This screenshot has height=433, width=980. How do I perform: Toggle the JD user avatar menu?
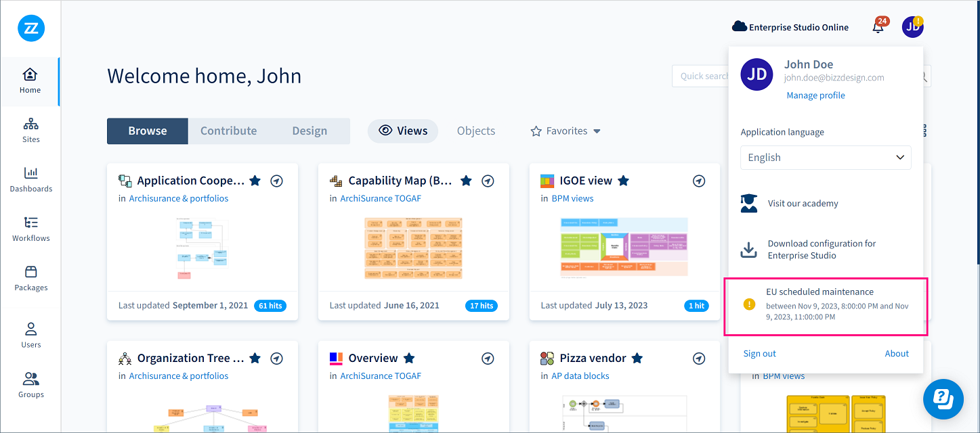tap(912, 27)
